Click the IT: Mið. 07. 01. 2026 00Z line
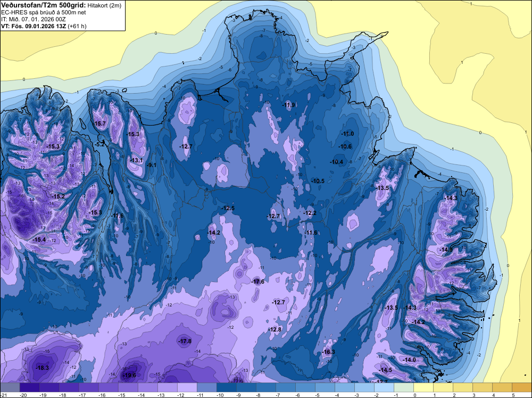 (33, 19)
